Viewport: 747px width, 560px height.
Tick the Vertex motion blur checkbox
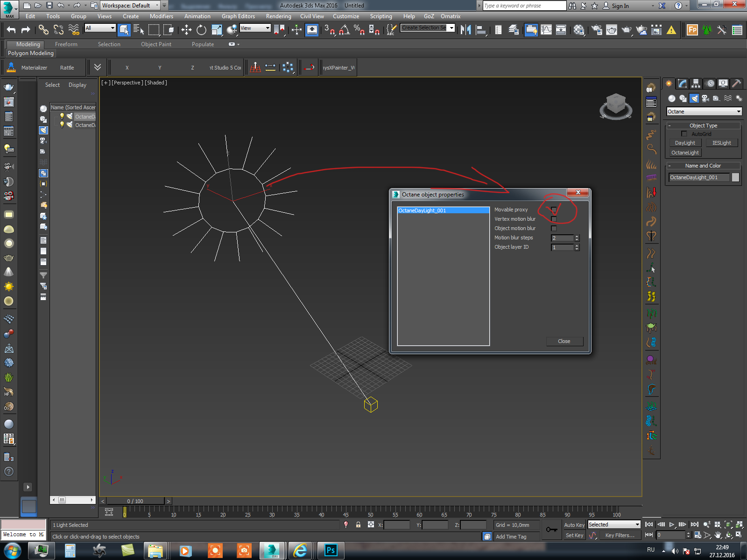pos(554,219)
